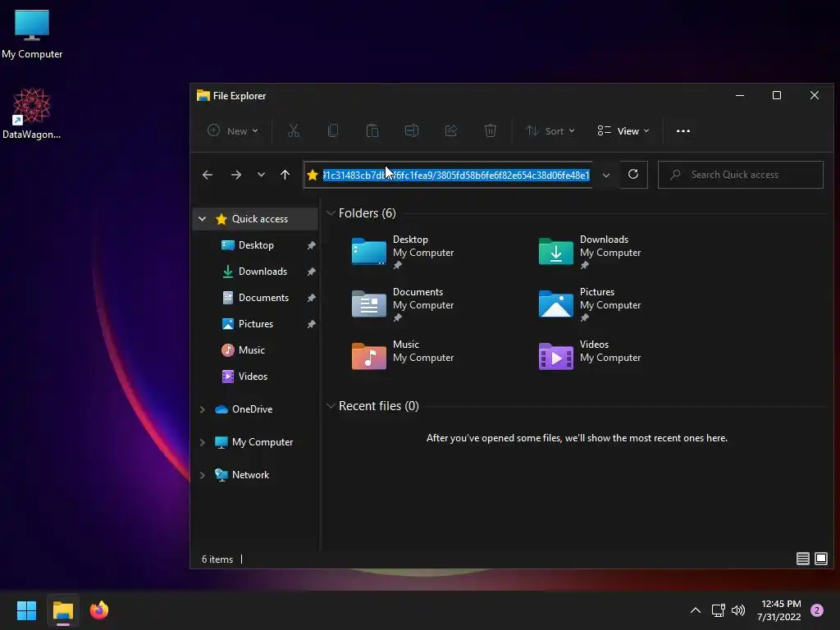Viewport: 840px width, 630px height.
Task: Open the New item dropdown
Action: (x=233, y=130)
